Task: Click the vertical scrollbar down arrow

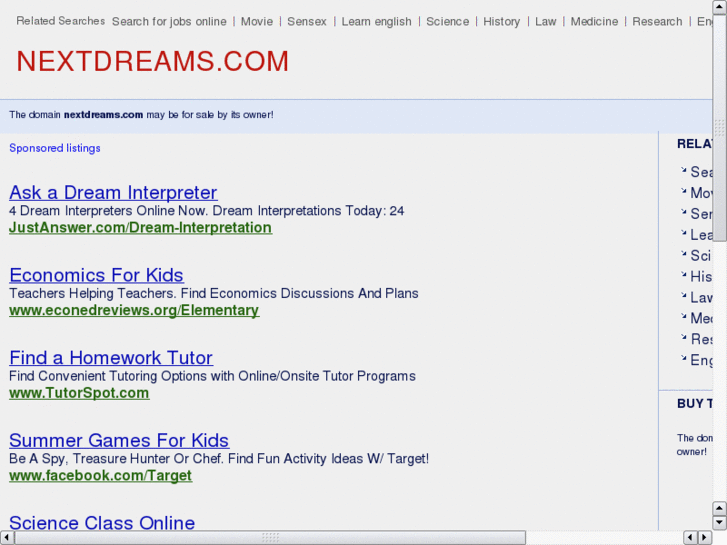Action: click(719, 523)
